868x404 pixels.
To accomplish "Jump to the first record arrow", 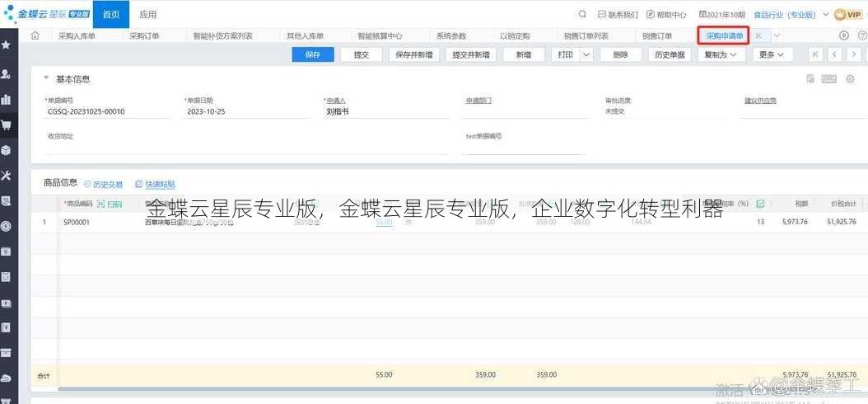I will coord(816,54).
